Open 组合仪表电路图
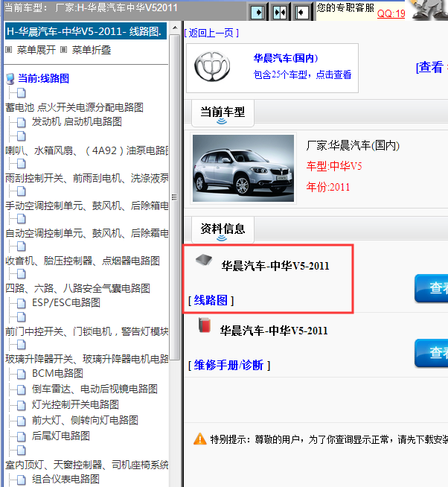448x487 pixels. click(65, 479)
